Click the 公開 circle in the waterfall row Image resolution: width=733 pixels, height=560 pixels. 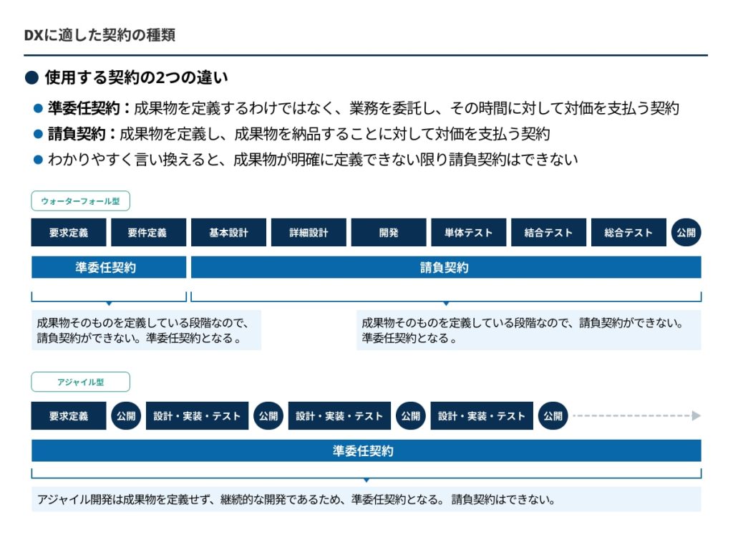[x=686, y=233]
